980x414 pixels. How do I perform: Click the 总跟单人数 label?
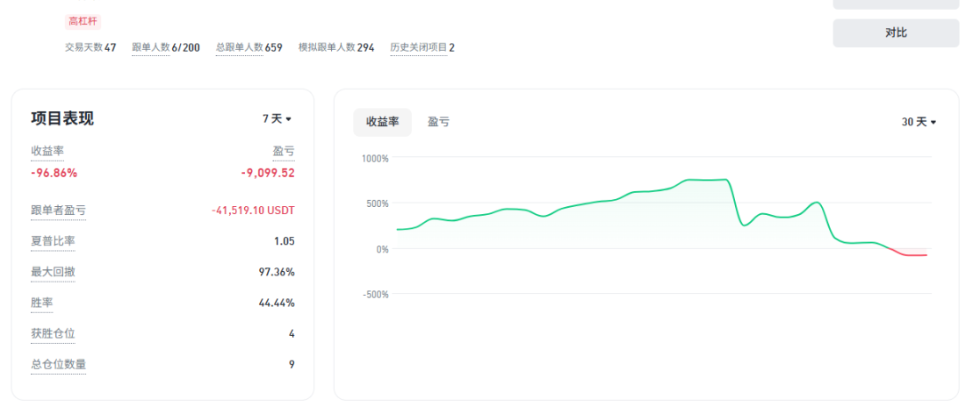(x=240, y=47)
